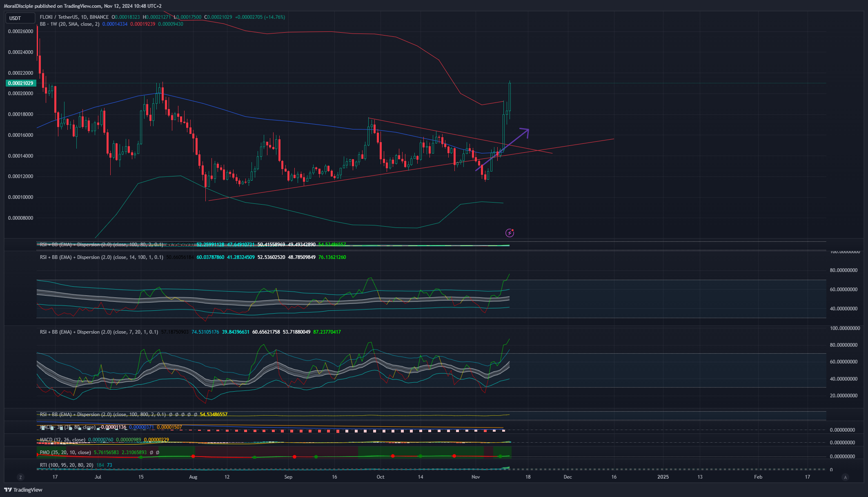Screen dimensions: 868x497
Task: Click the PMO value 5.76156583
Action: tap(107, 452)
